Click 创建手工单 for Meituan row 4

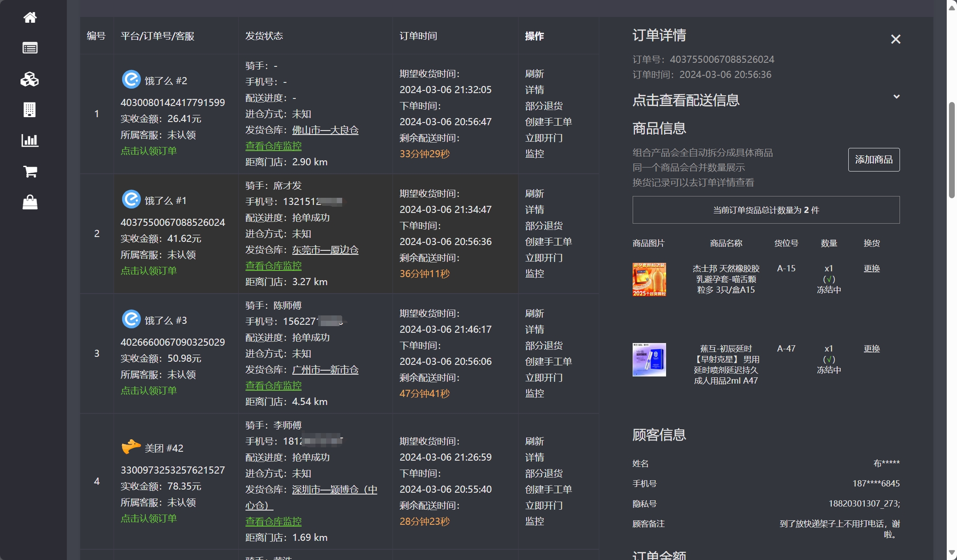point(548,490)
